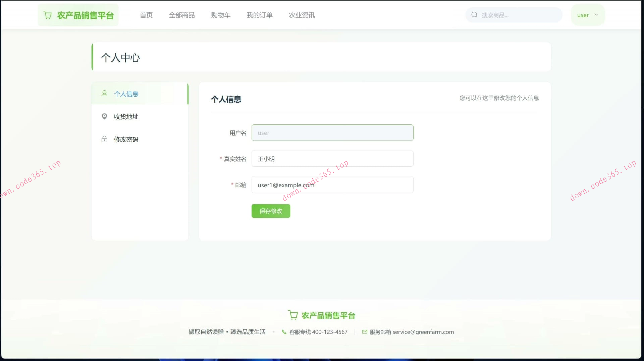Viewport: 644px width, 361px height.
Task: Click the 邮箱 input field
Action: (x=332, y=185)
